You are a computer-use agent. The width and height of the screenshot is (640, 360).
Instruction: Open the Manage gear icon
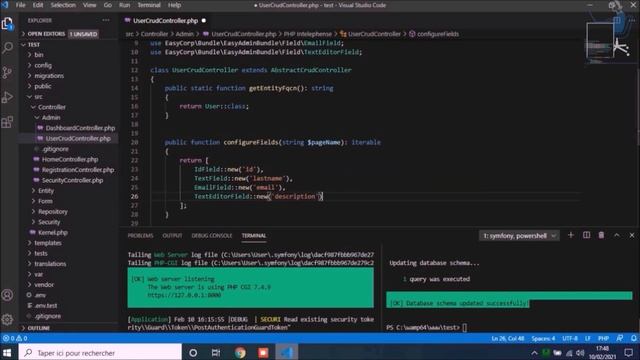[7, 319]
